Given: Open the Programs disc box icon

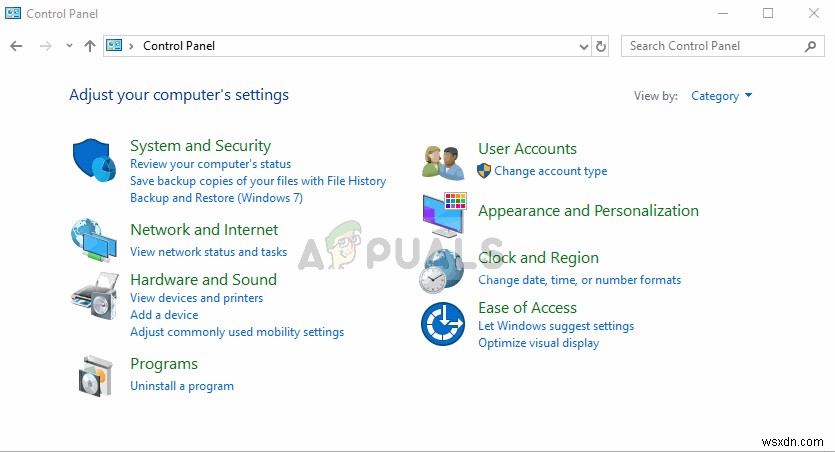Looking at the screenshot, I should 95,376.
